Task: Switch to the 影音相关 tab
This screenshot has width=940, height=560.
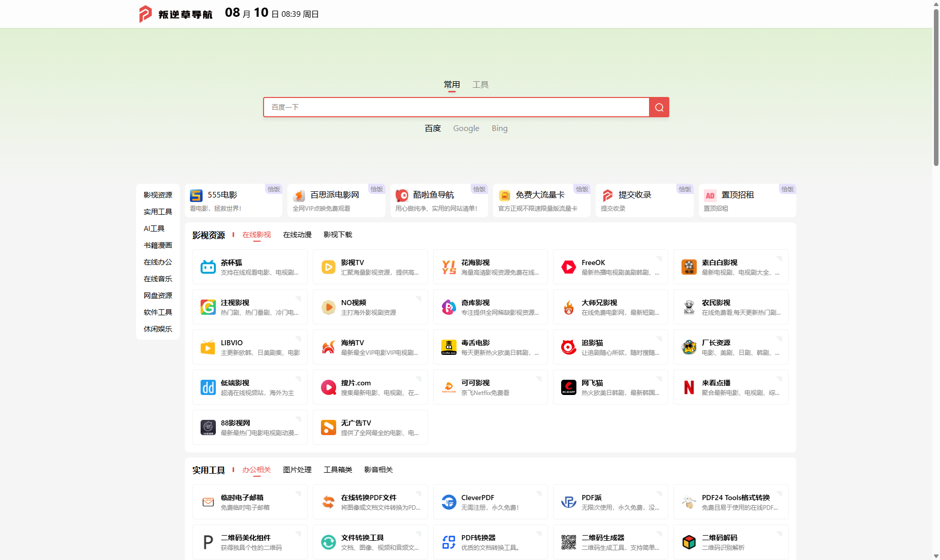Action: pyautogui.click(x=378, y=470)
